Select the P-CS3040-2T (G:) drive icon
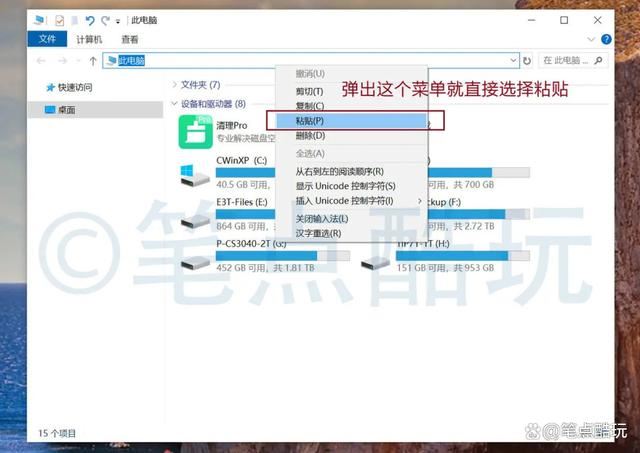 [195, 262]
